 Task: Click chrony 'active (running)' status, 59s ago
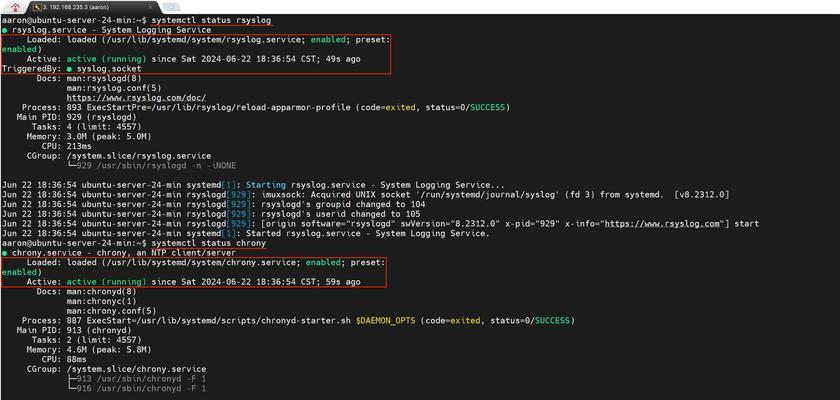click(106, 282)
